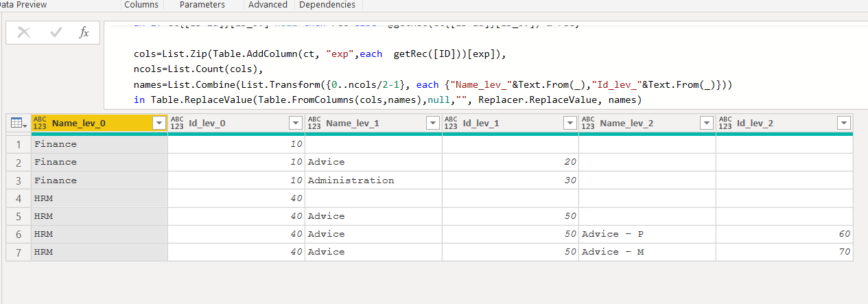Open filter dropdown for Id_lev_2 column
The width and height of the screenshot is (868, 304).
pos(844,123)
